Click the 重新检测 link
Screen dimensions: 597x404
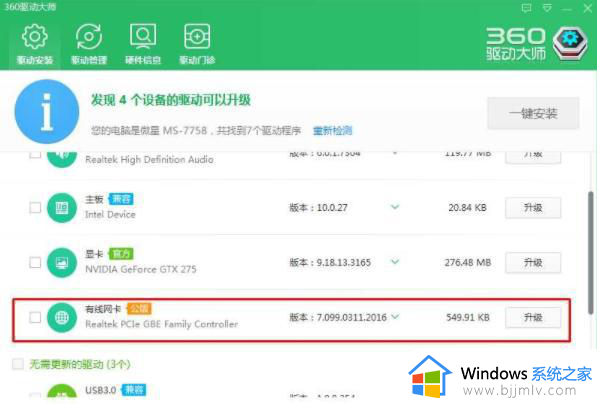[332, 131]
